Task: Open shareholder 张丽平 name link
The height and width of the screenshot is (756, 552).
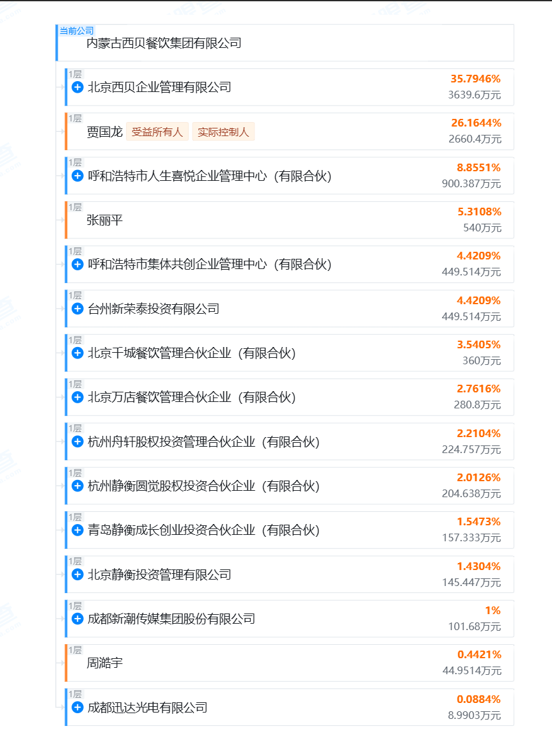Action: (x=104, y=220)
